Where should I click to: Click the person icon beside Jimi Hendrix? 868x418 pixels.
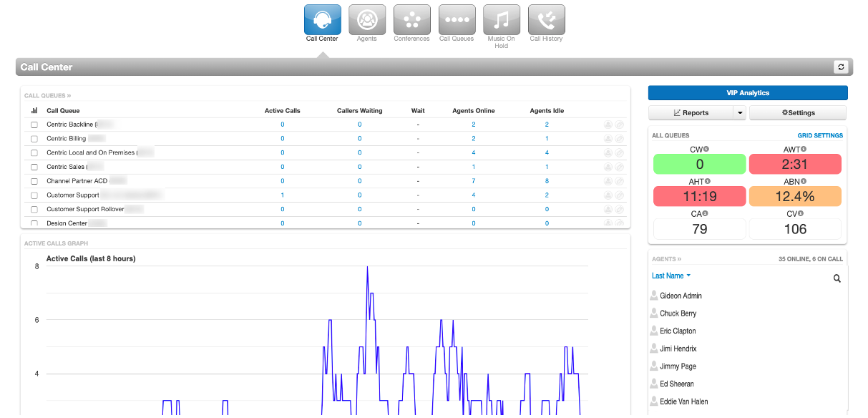pyautogui.click(x=653, y=348)
